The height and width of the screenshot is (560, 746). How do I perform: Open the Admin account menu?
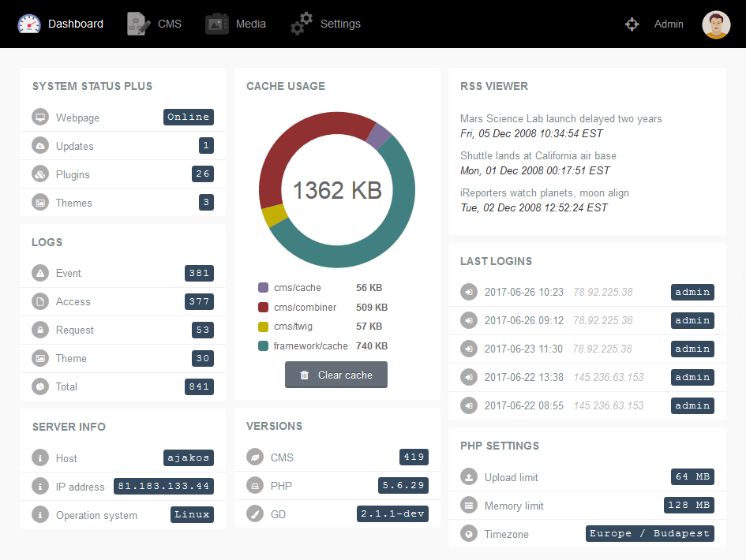coord(669,24)
